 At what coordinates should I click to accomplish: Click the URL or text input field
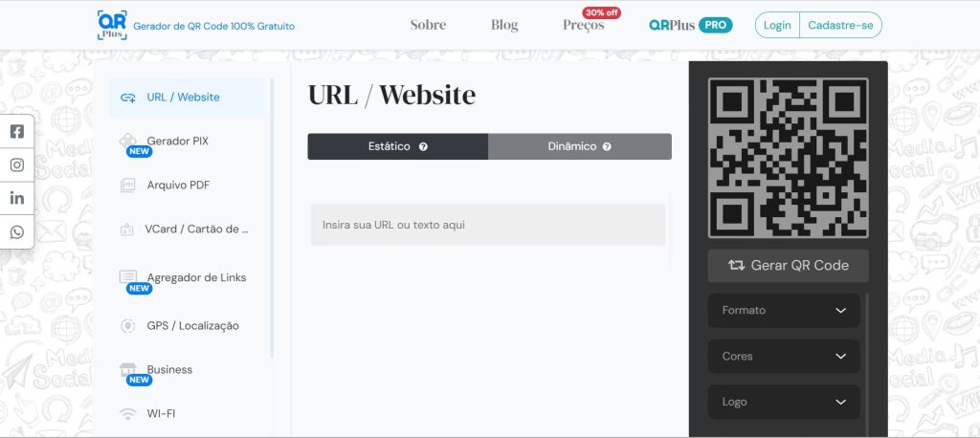(x=487, y=225)
